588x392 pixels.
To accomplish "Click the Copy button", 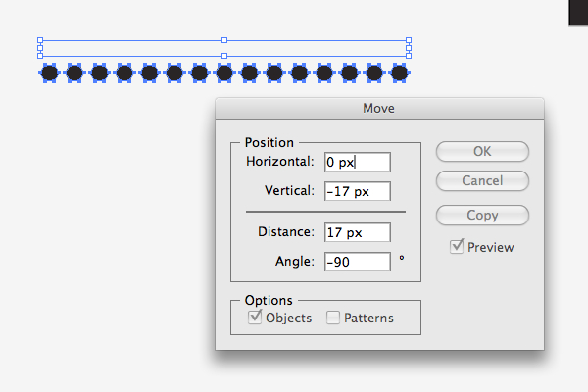I will coord(482,215).
